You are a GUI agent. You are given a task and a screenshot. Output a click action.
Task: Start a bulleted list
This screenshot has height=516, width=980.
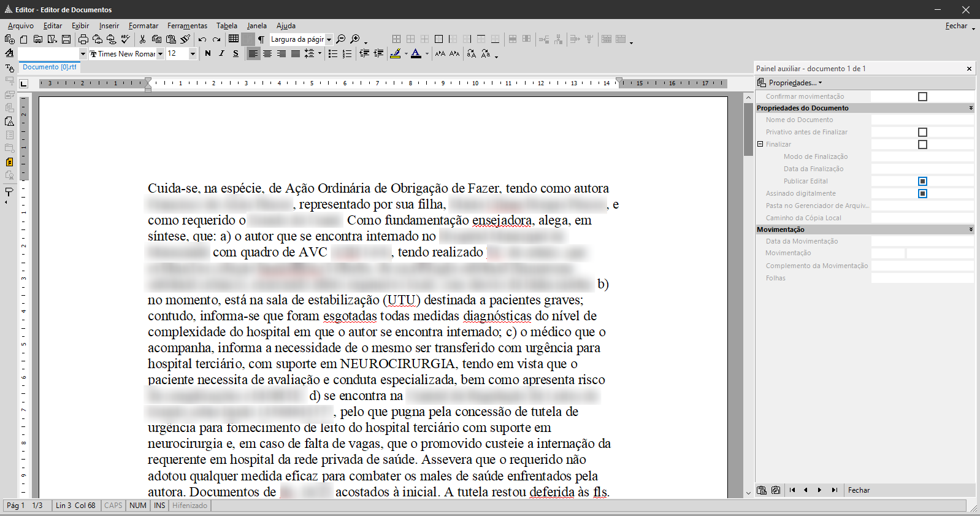[333, 53]
